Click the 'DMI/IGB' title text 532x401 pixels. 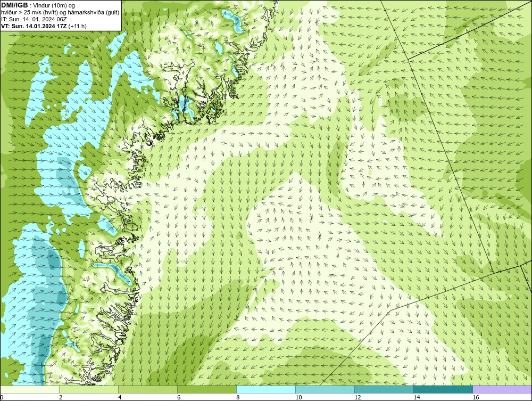point(15,5)
